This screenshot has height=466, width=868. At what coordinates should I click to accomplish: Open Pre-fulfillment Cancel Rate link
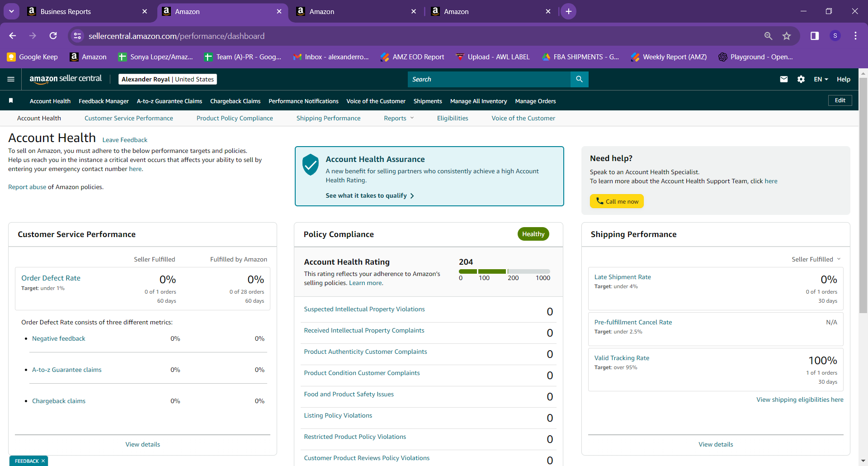(x=633, y=322)
